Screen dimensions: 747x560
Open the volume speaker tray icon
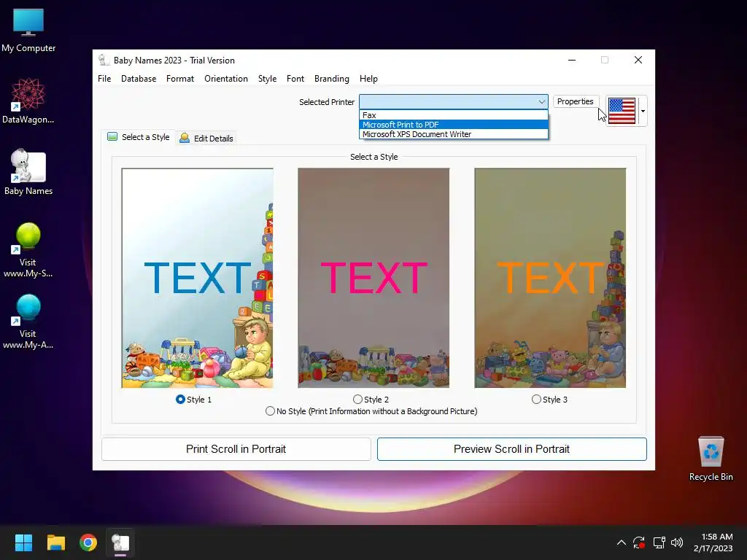point(676,542)
